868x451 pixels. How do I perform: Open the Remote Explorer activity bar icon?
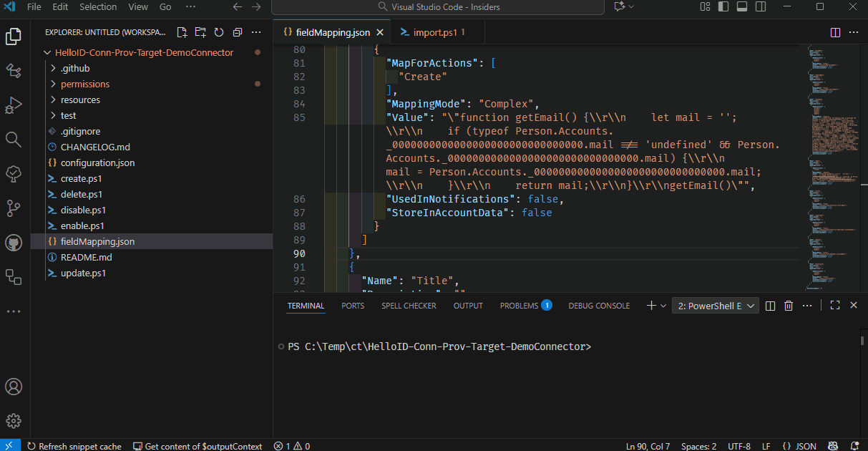click(14, 276)
